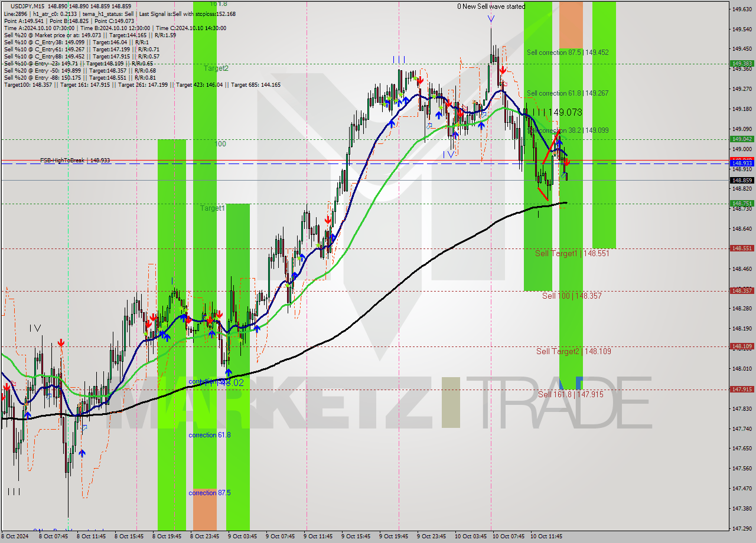Screen dimensions: 756x543
Task: Click the '8 Oct 2024' date label
Action: point(16,537)
